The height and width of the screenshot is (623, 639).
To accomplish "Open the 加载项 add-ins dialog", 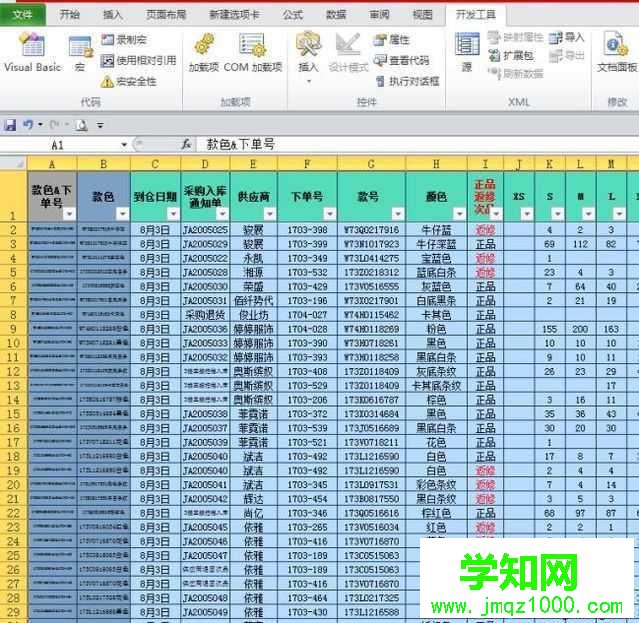I will [204, 52].
